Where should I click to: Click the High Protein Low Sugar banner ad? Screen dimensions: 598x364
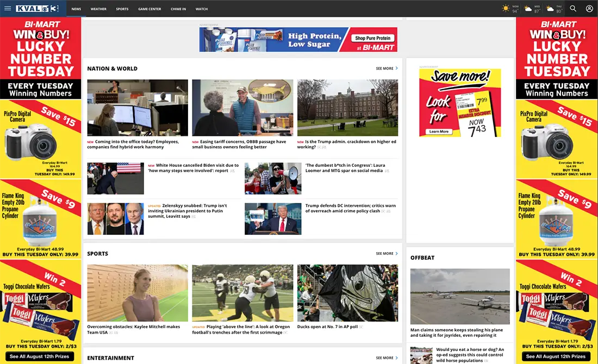[298, 39]
